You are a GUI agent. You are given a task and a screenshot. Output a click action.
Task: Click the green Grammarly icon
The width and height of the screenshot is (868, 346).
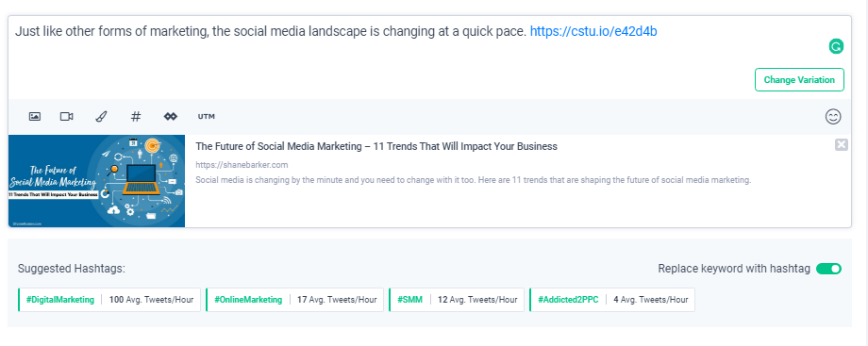pos(835,46)
